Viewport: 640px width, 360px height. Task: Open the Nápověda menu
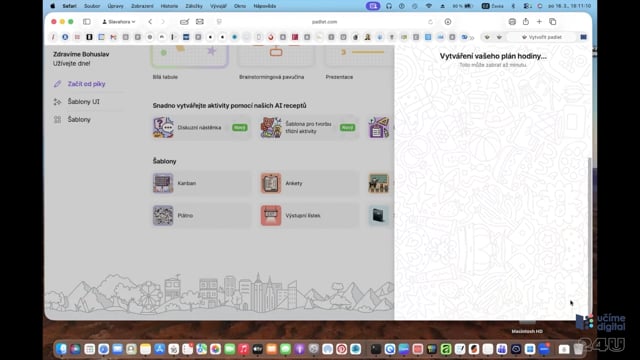click(264, 6)
